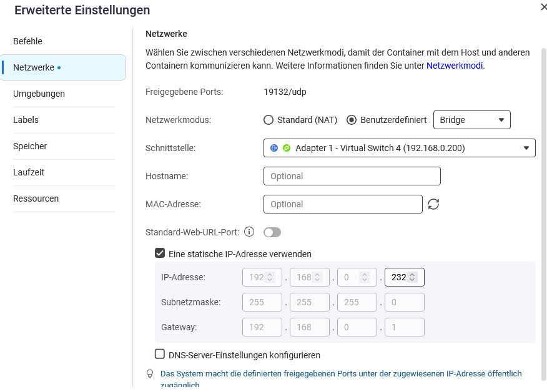Click the lightbulb hint icon
This screenshot has height=392, width=547.
150,374
